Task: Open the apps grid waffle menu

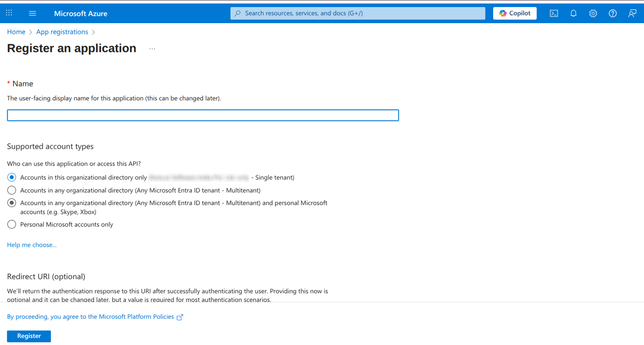Action: (x=9, y=13)
